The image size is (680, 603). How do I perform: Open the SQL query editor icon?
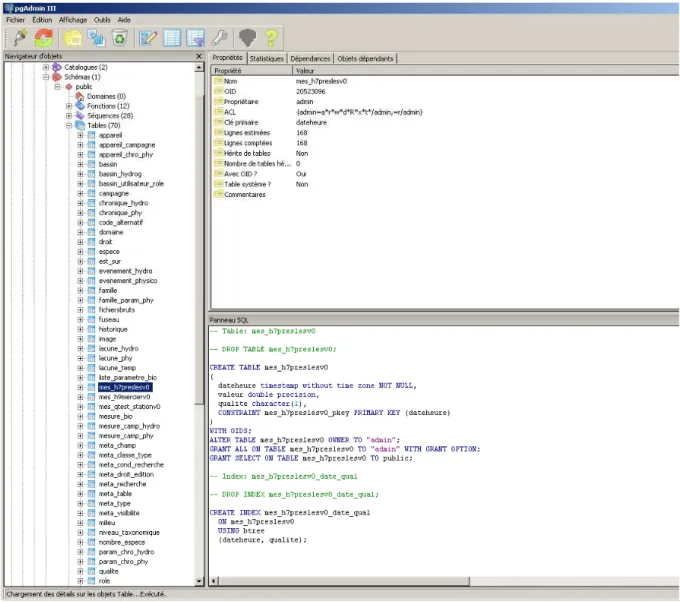pos(148,38)
